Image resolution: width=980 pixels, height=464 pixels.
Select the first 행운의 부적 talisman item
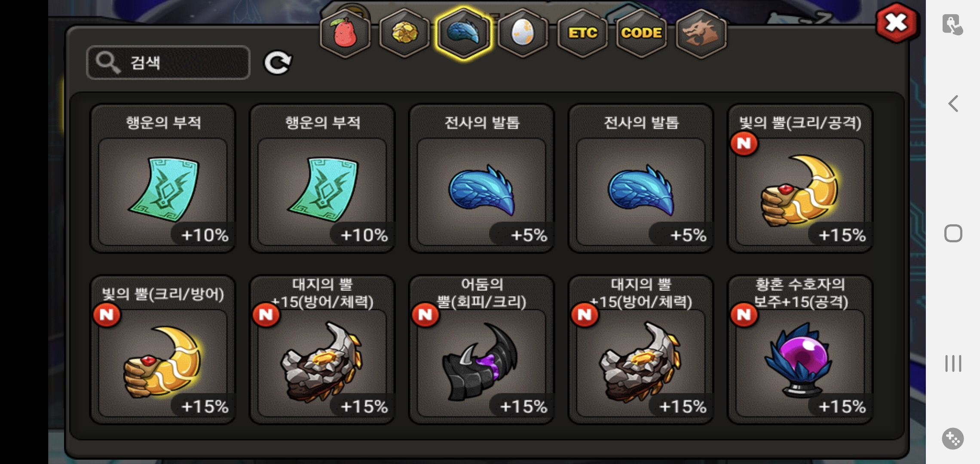(x=163, y=178)
